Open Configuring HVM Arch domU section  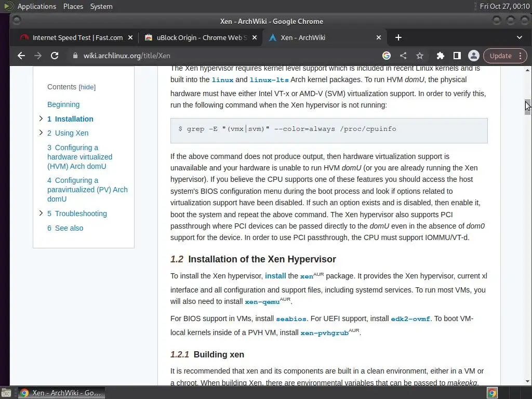pyautogui.click(x=79, y=157)
